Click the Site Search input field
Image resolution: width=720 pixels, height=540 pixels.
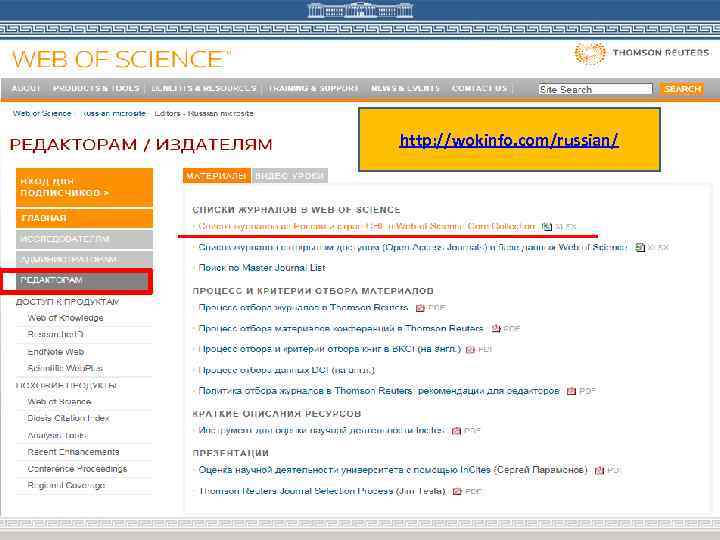coord(595,89)
